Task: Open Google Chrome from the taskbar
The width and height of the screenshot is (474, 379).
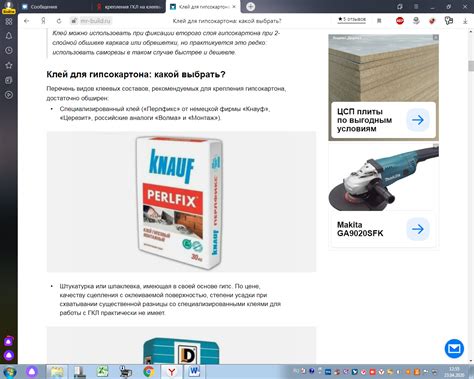Action: (x=149, y=372)
